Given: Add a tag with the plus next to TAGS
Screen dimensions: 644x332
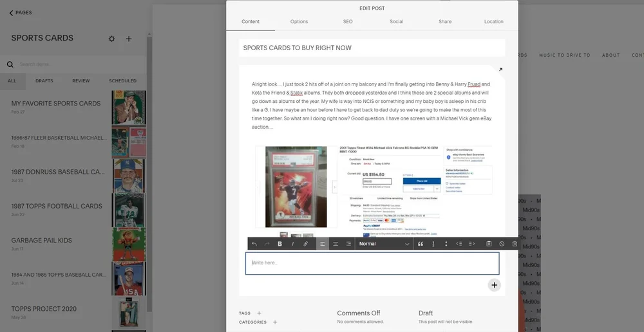Looking at the screenshot, I should tap(259, 313).
